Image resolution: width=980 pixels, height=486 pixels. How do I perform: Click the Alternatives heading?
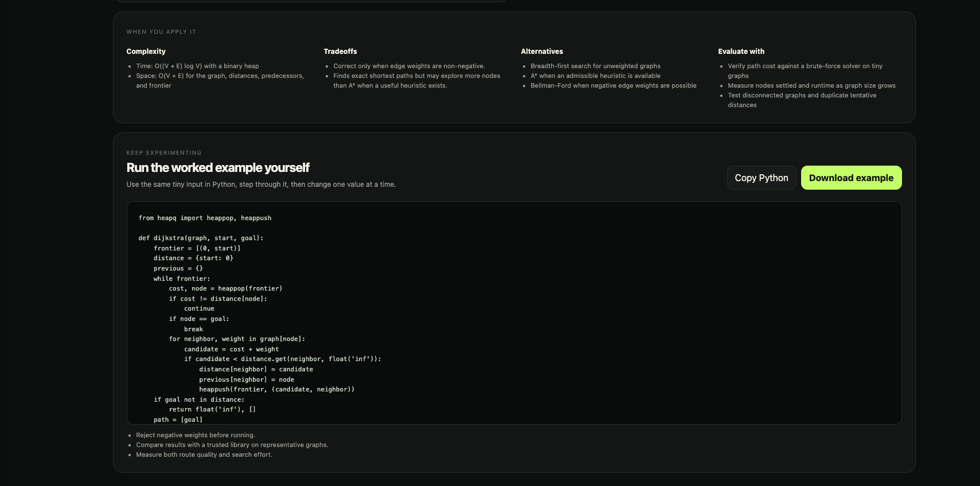click(x=542, y=52)
